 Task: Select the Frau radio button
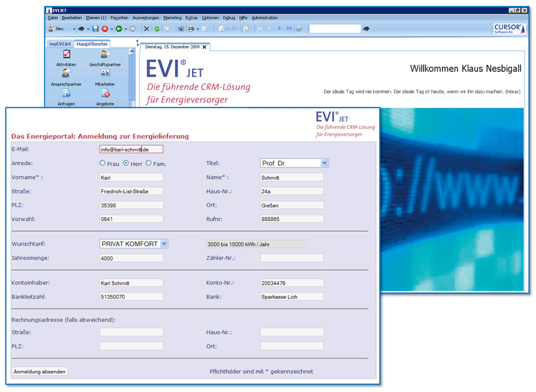click(x=102, y=163)
